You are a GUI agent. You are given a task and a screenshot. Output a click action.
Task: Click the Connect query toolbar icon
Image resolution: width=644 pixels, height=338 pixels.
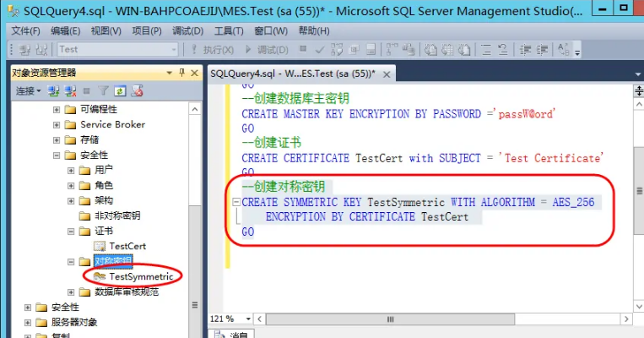click(24, 50)
